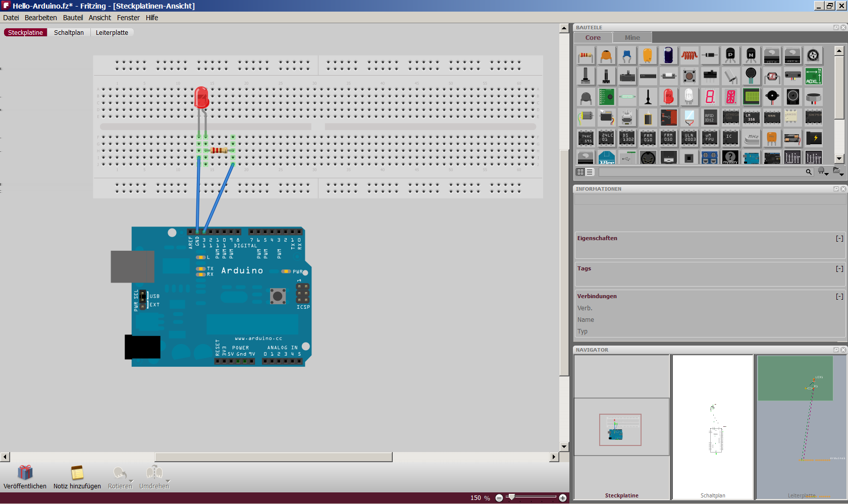Select the XBee module part
848x504 pixels.
pyautogui.click(x=606, y=157)
